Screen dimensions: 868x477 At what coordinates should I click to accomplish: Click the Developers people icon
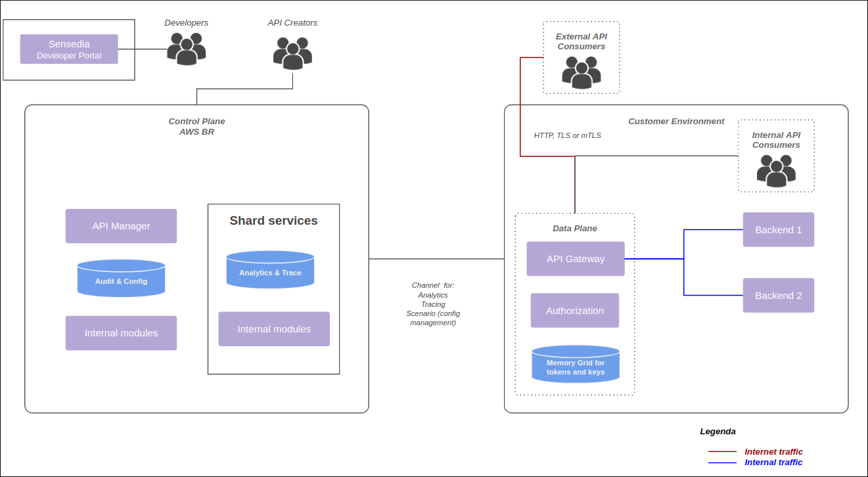[x=186, y=49]
